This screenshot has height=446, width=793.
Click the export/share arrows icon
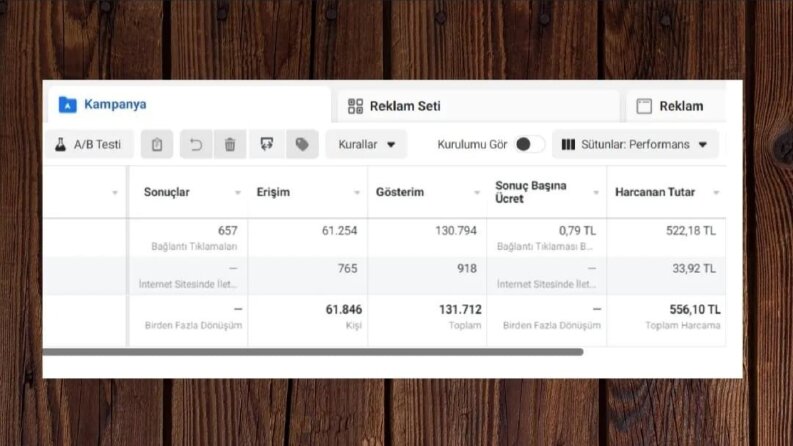pos(267,145)
